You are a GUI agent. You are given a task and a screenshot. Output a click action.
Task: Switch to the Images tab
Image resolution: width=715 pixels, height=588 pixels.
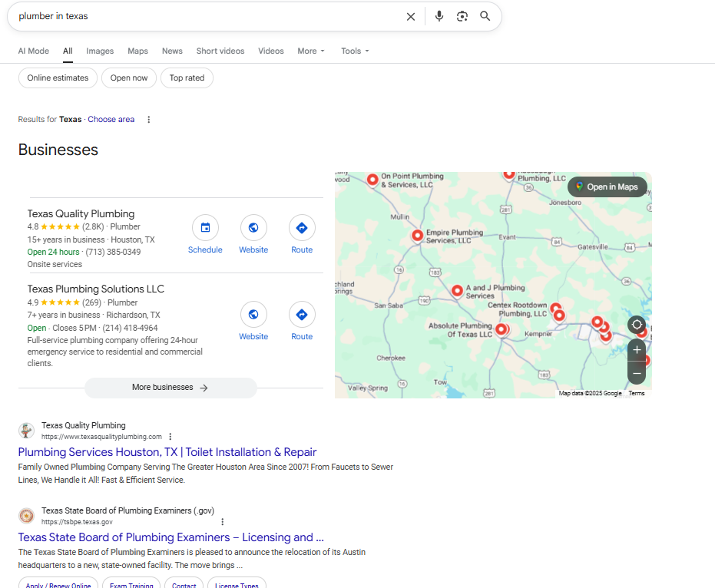point(100,51)
